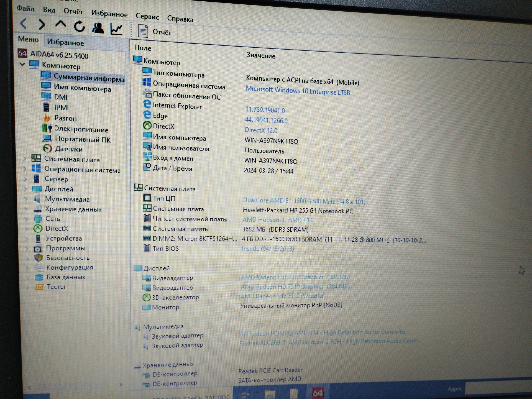Expand the Дисплей tree node
This screenshot has height=399, width=532.
(25, 189)
